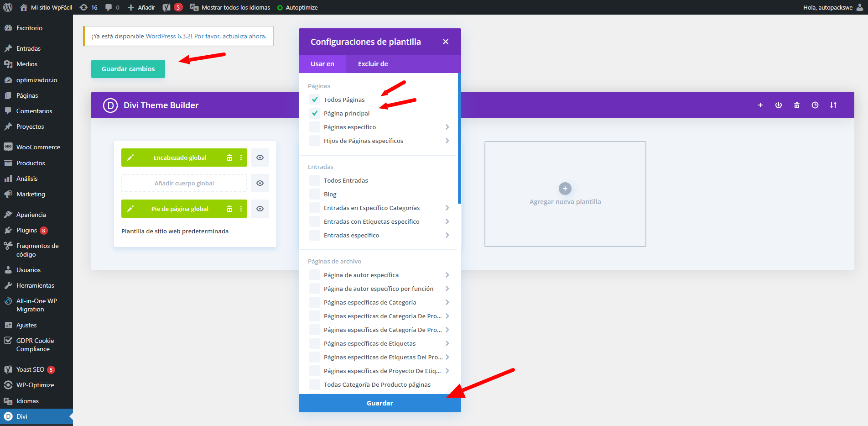
Task: Check Páginas específico checkbox
Action: (315, 127)
